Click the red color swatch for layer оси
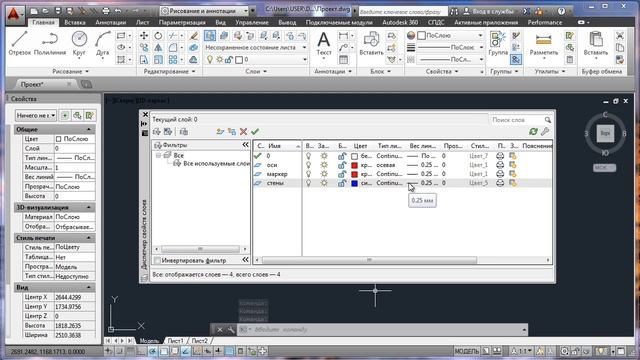640x360 pixels. tap(354, 165)
